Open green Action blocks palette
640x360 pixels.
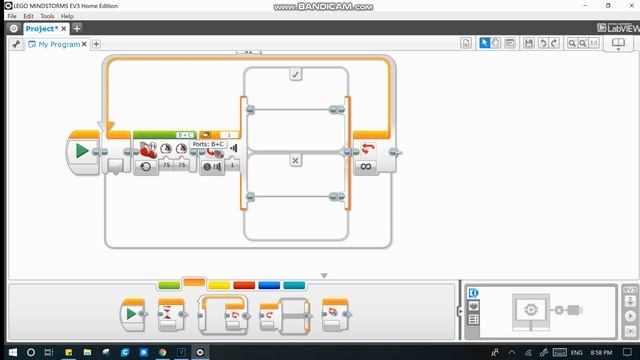[169, 285]
